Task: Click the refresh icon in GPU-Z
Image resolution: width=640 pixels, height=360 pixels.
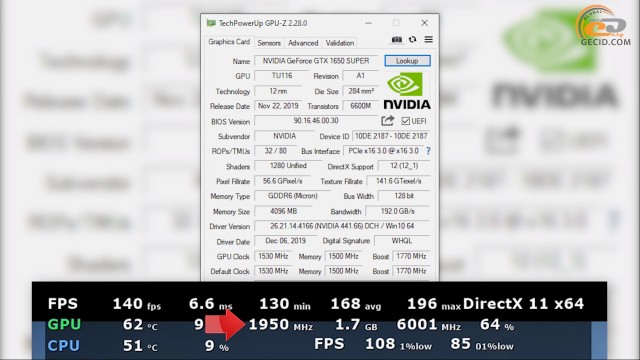Action: click(x=413, y=40)
